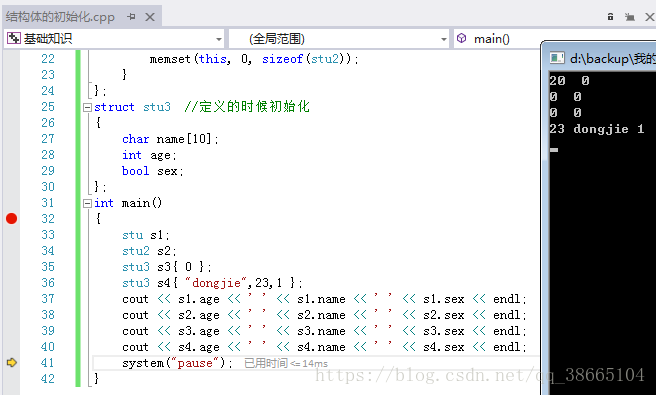This screenshot has height=395, width=656.
Task: Click the document pin icon at top right
Action: tap(630, 17)
